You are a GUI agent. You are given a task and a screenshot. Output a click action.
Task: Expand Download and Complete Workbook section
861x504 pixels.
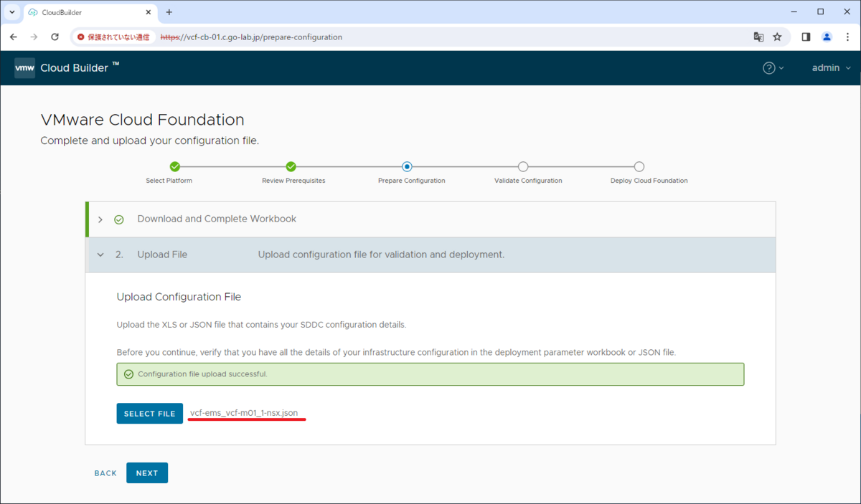[x=100, y=219]
